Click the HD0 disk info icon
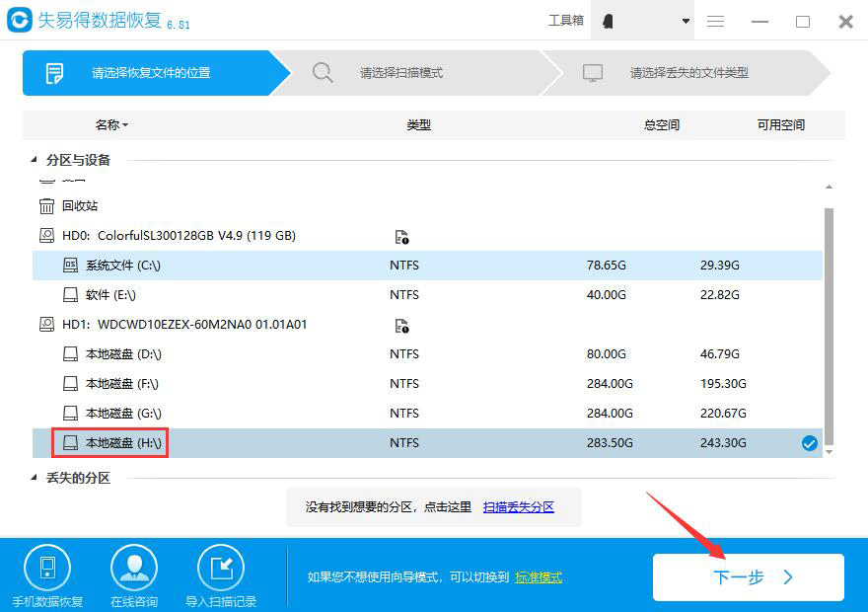 point(401,237)
